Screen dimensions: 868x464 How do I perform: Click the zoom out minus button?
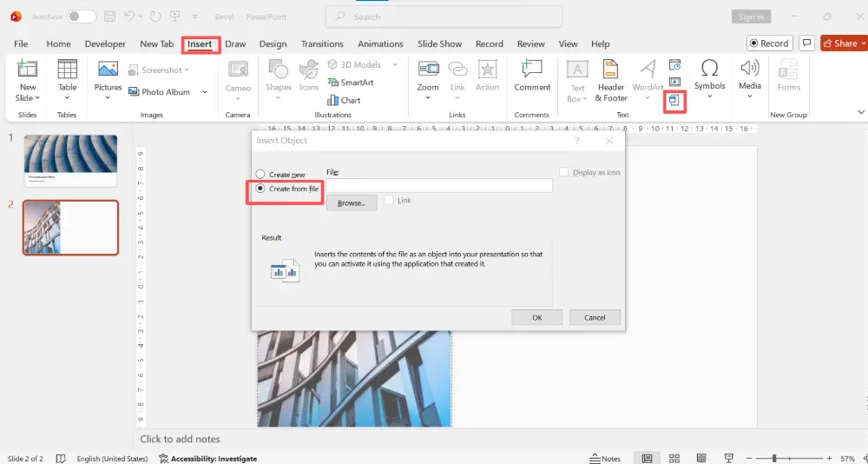(748, 459)
